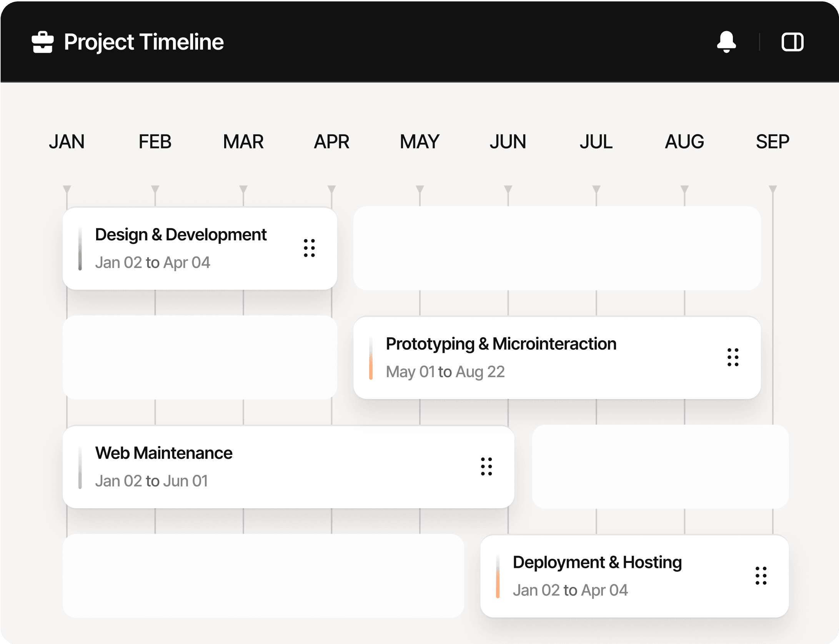Open the Design & Development task
The width and height of the screenshot is (839, 644).
(x=181, y=235)
